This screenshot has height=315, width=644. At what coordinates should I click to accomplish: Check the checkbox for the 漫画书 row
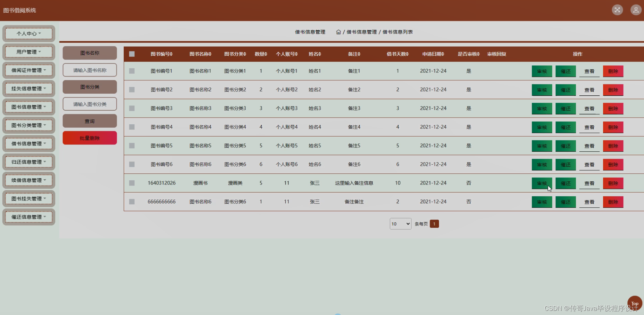(x=132, y=183)
